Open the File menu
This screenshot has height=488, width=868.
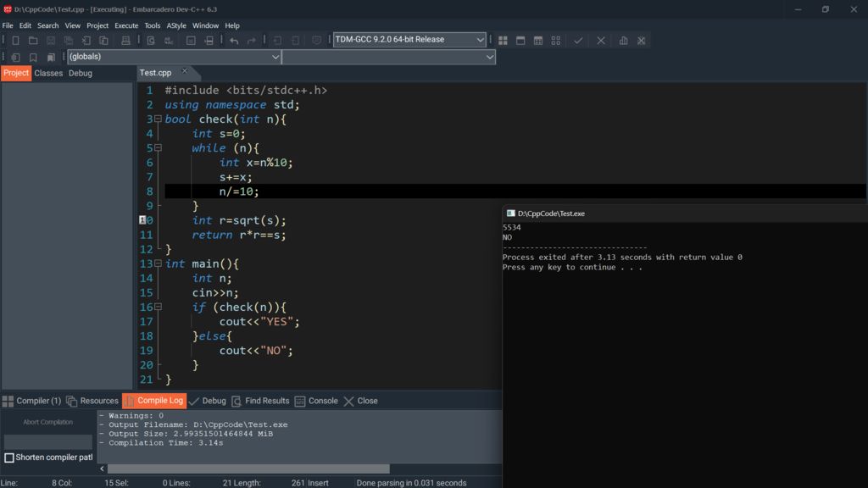[x=8, y=25]
